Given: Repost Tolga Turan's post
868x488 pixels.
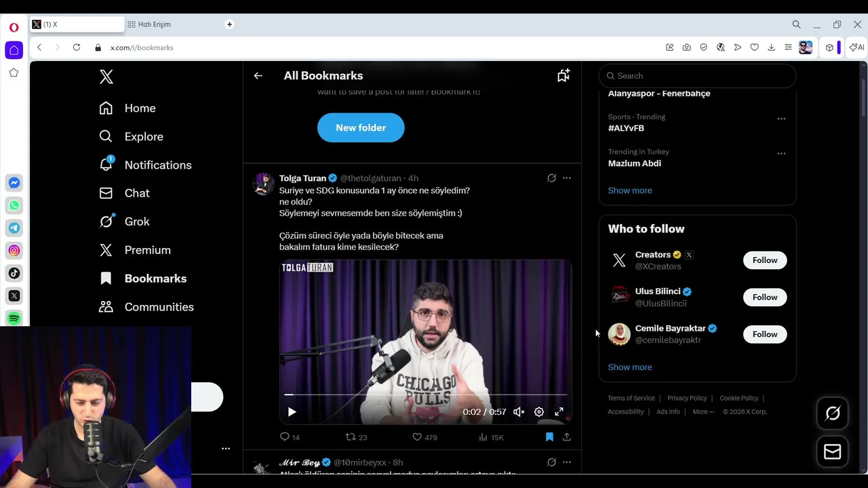Looking at the screenshot, I should click(356, 437).
